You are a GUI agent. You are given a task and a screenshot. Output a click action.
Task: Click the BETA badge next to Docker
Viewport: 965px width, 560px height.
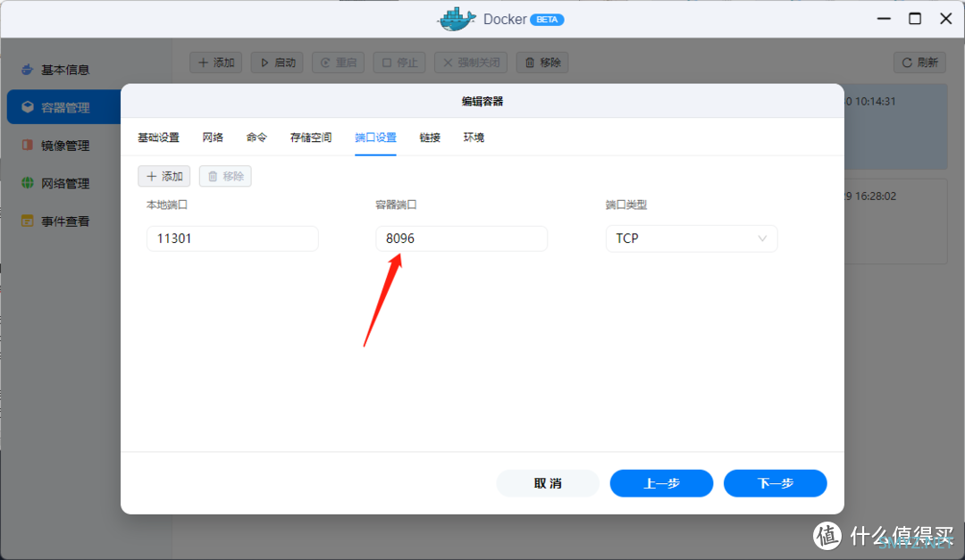[x=547, y=20]
